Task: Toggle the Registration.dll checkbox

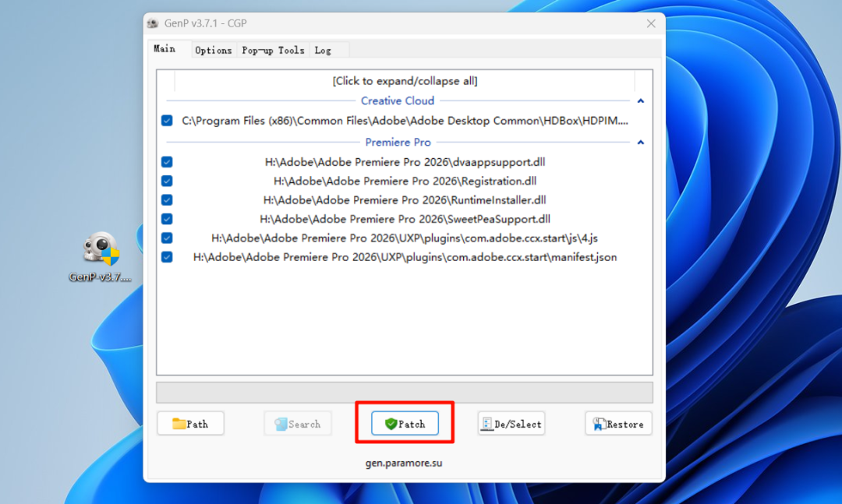Action: click(x=167, y=181)
